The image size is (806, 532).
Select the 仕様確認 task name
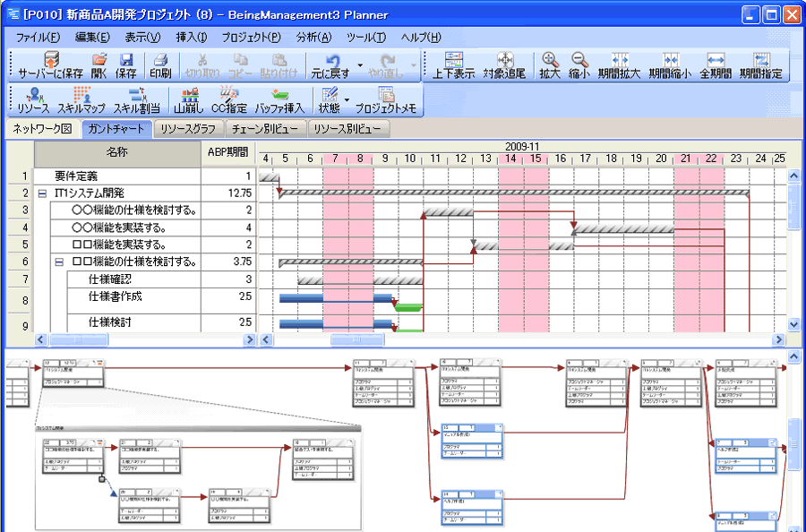point(110,279)
